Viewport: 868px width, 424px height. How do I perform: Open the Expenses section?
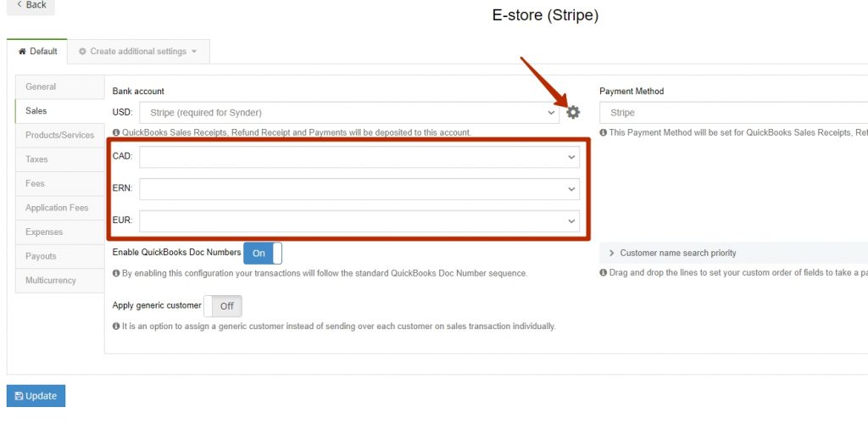(60, 232)
